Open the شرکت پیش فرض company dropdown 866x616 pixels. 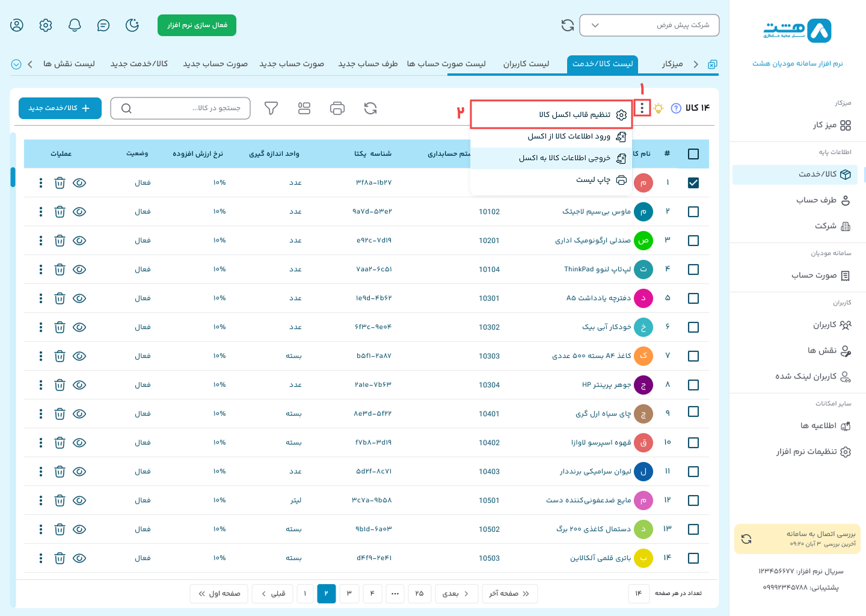(x=649, y=25)
